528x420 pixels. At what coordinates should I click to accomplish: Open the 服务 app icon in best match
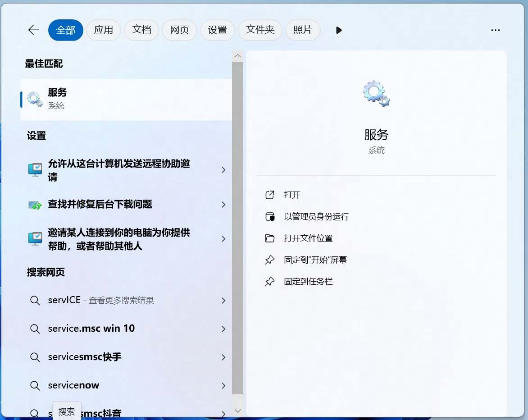[34, 99]
